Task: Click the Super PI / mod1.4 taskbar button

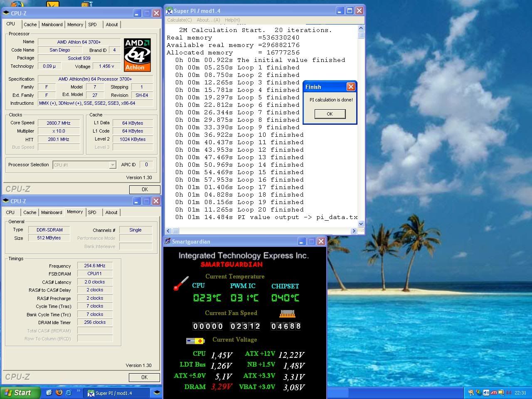Action: click(116, 393)
